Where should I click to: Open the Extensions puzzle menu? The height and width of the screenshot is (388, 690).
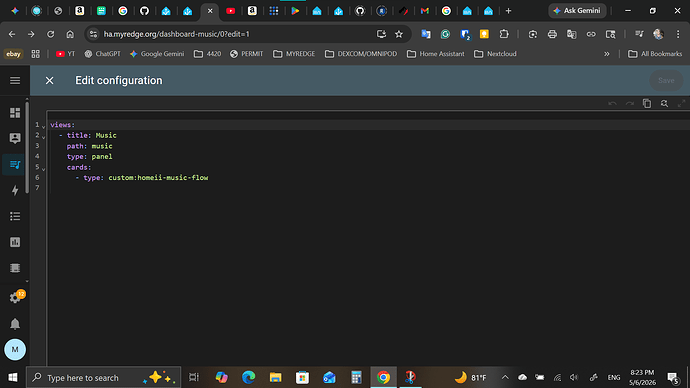504,34
